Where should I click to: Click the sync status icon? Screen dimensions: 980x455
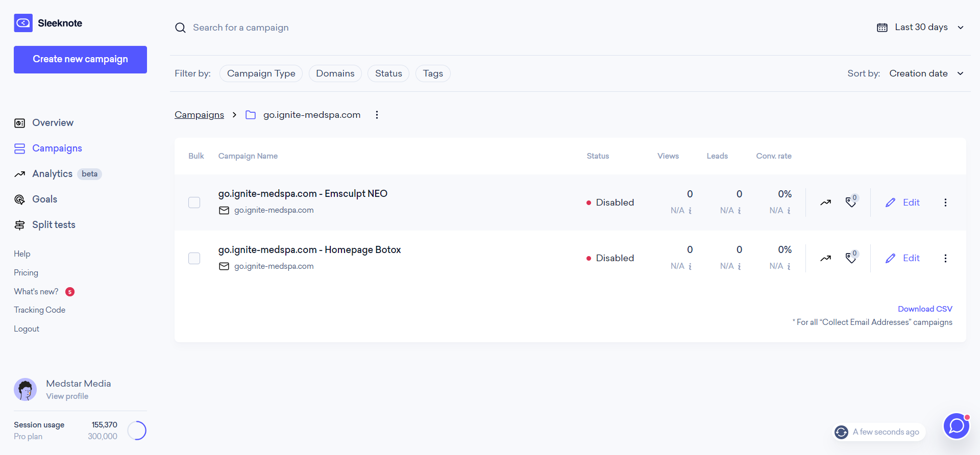(841, 432)
